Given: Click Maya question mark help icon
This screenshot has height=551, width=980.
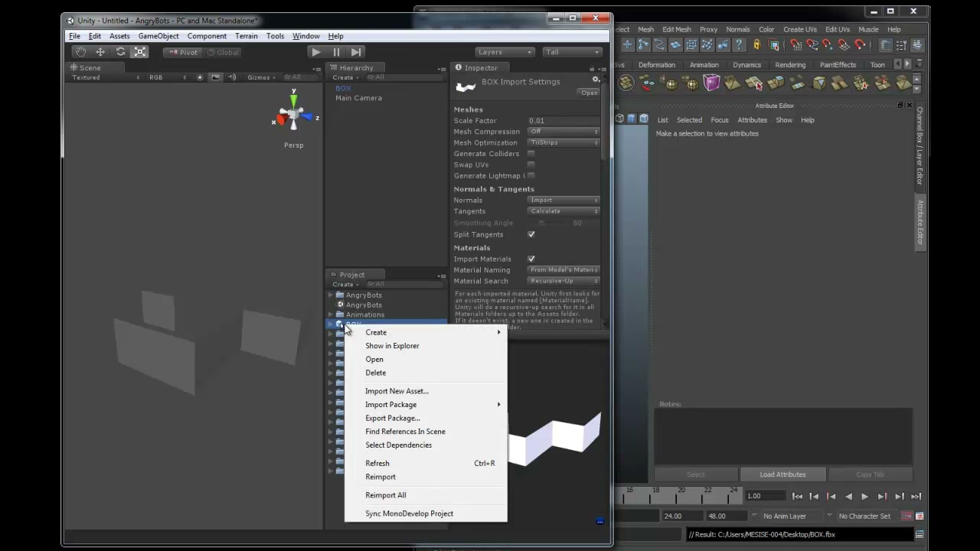Looking at the screenshot, I should [x=740, y=45].
